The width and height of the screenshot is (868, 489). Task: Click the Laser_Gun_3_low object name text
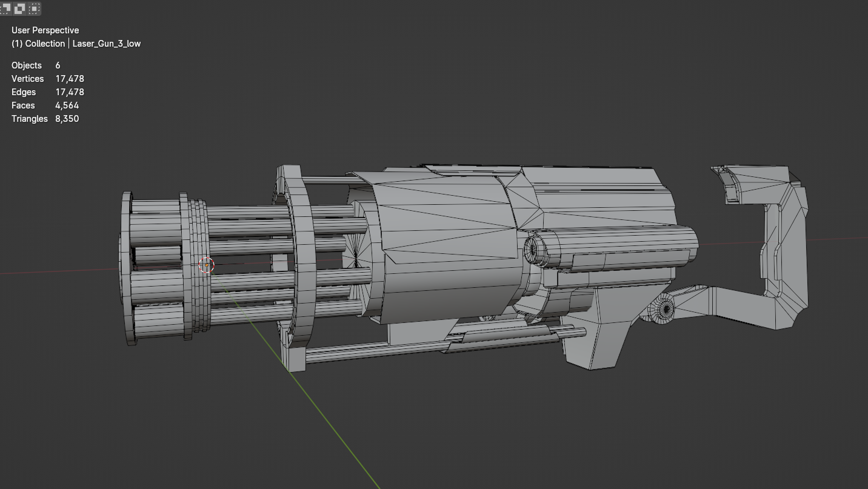(107, 44)
